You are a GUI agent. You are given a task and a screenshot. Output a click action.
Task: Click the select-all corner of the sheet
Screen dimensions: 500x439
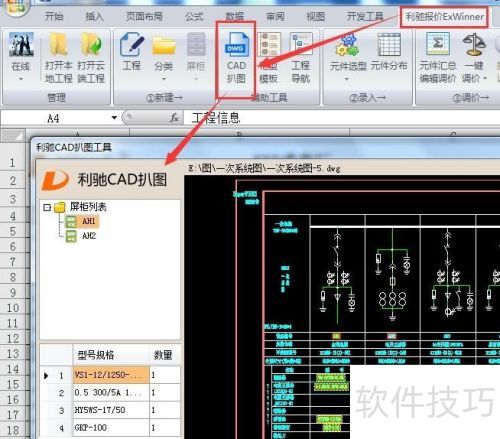click(x=13, y=136)
